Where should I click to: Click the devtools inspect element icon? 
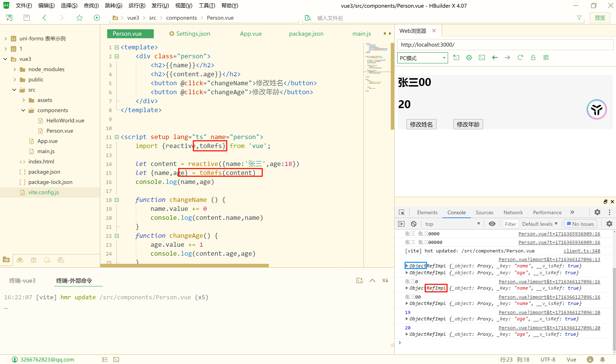click(x=402, y=212)
